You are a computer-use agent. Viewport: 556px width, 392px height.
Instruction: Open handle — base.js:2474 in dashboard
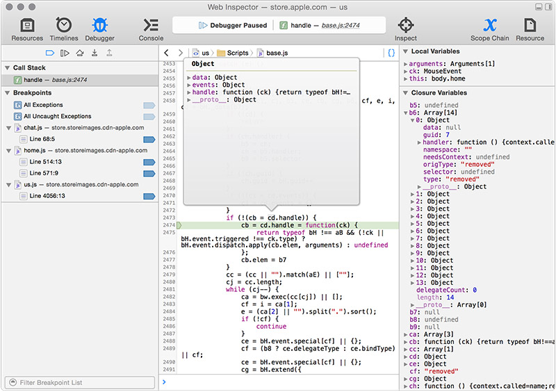tap(320, 25)
